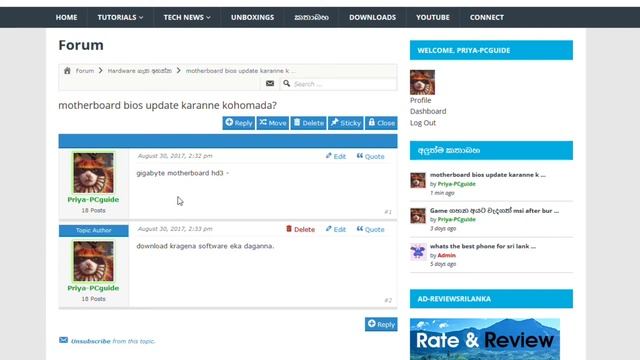This screenshot has width=640, height=360.
Task: Click Admin avatar in recent topics
Action: click(x=418, y=251)
